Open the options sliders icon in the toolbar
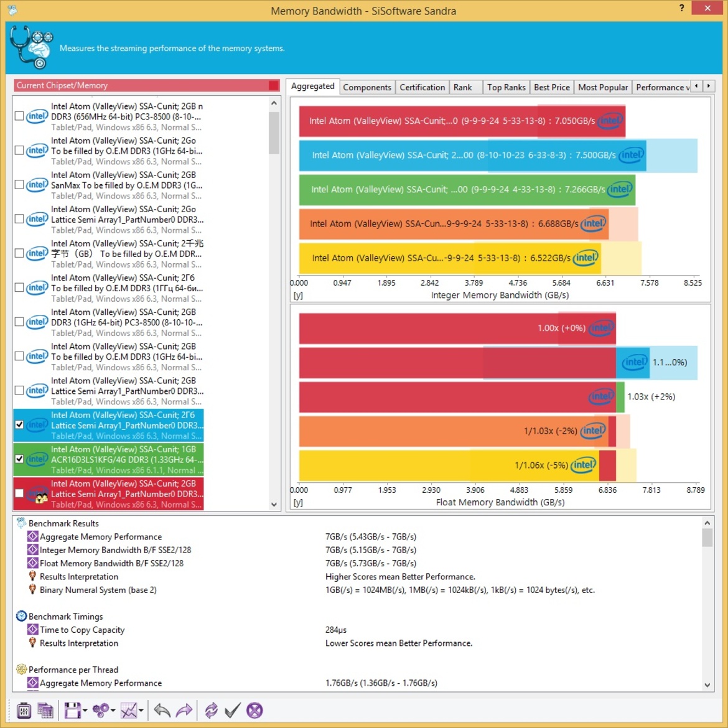Screen dimensions: 728x728 [24, 711]
